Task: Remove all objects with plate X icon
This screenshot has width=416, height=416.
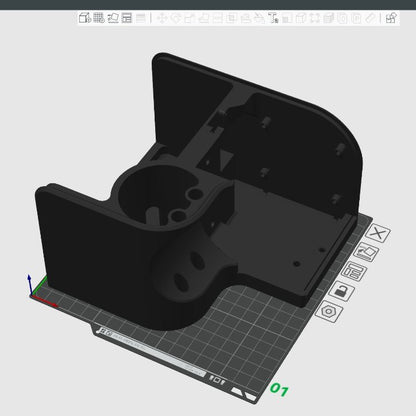Action: (x=378, y=233)
